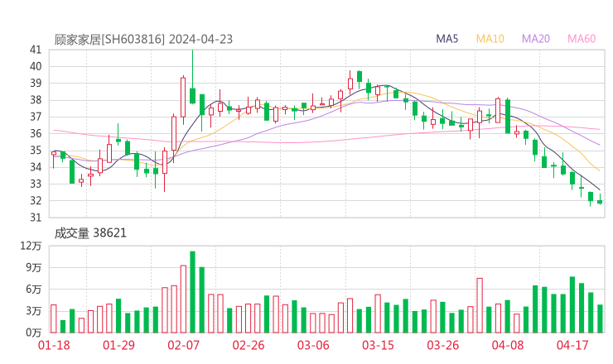The width and height of the screenshot is (613, 364).
Task: Click the 03-26 date axis label
Action: [442, 345]
